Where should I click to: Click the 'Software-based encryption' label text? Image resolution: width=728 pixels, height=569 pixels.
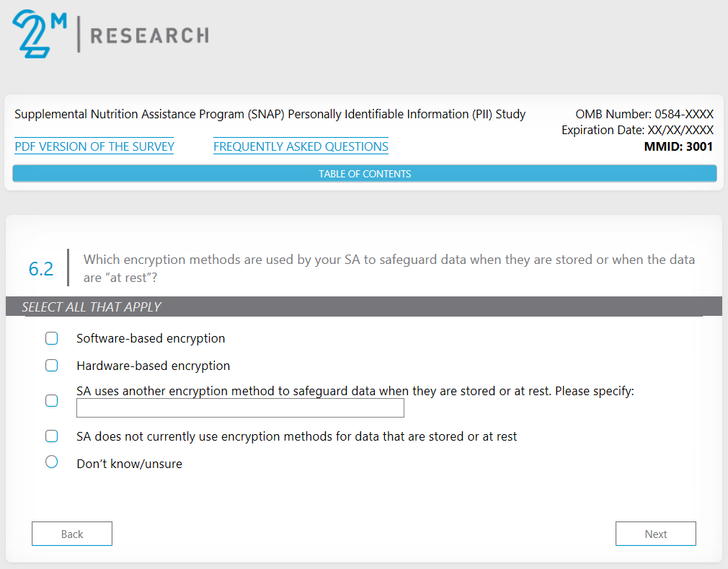pos(151,338)
